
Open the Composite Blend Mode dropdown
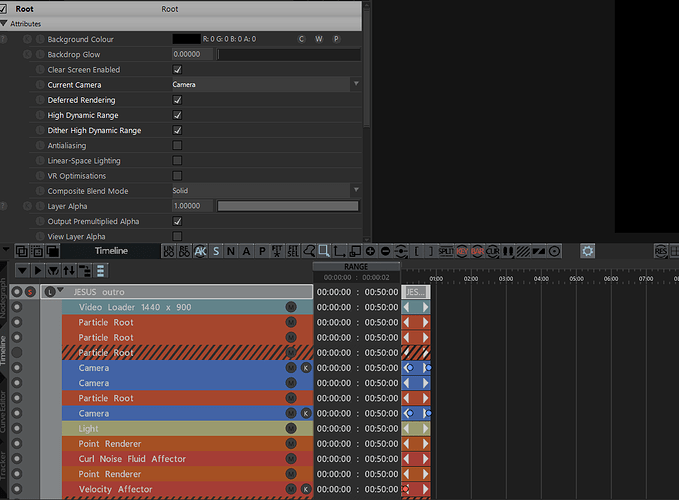click(266, 190)
